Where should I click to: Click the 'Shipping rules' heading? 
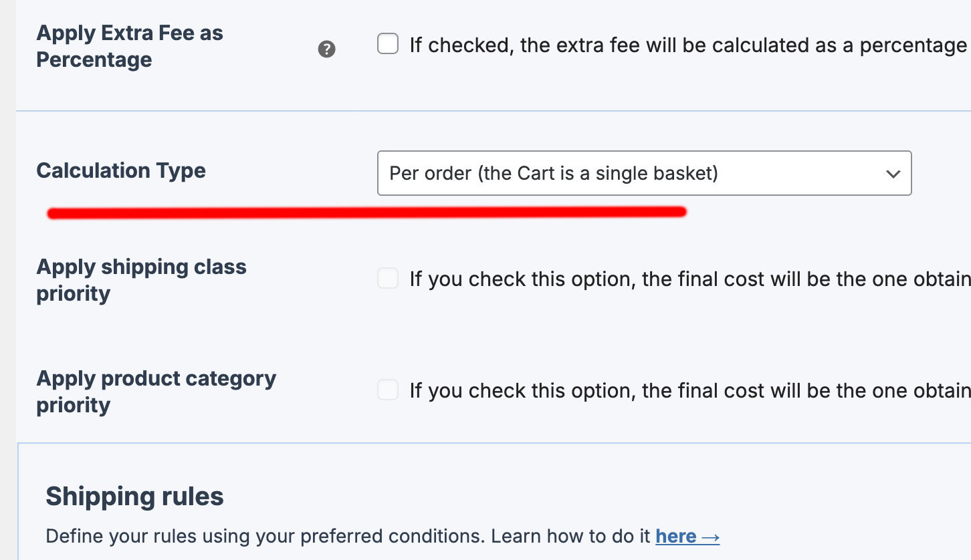(x=134, y=497)
